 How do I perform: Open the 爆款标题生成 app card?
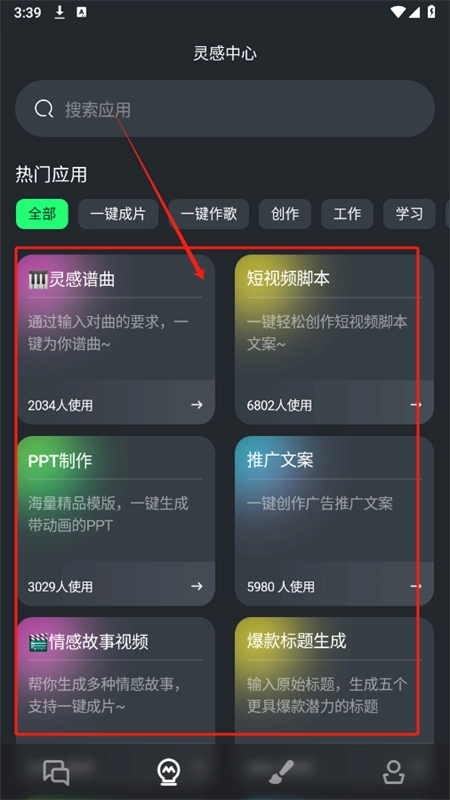[334, 679]
